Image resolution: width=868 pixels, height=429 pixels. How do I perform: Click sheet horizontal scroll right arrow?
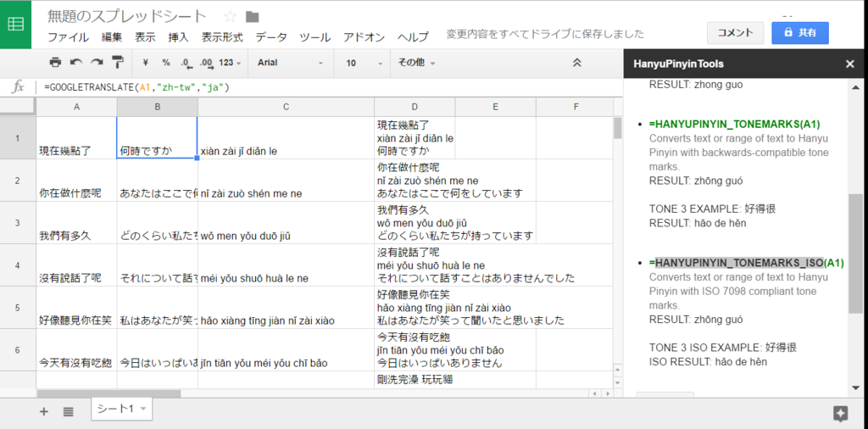pos(609,393)
